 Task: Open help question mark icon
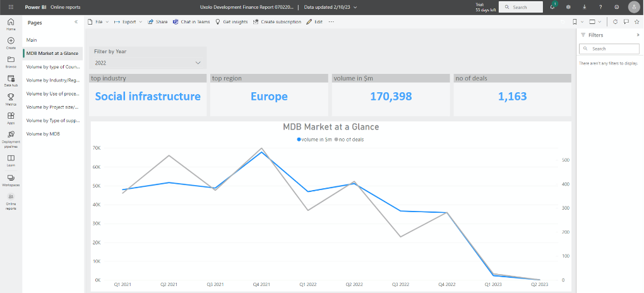pyautogui.click(x=600, y=8)
